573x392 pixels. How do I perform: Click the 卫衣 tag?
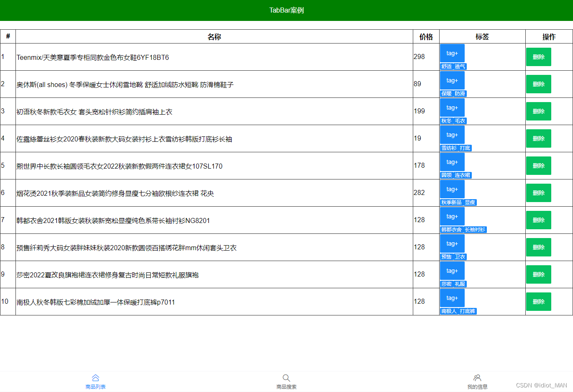click(460, 257)
